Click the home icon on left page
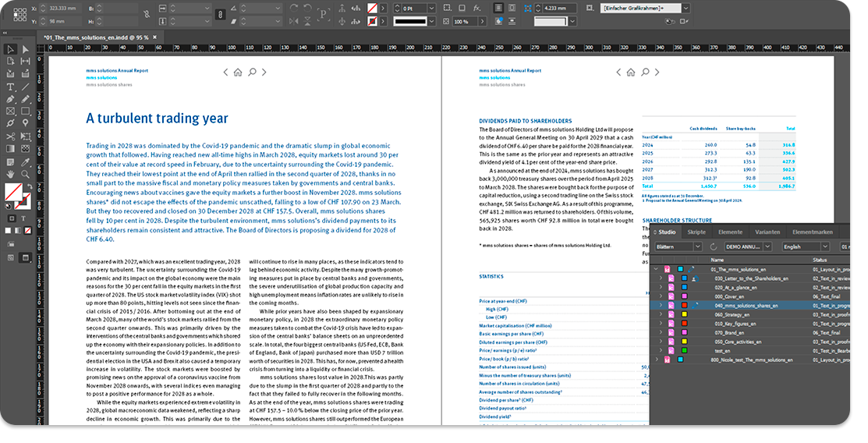The height and width of the screenshot is (443, 868). [x=238, y=73]
